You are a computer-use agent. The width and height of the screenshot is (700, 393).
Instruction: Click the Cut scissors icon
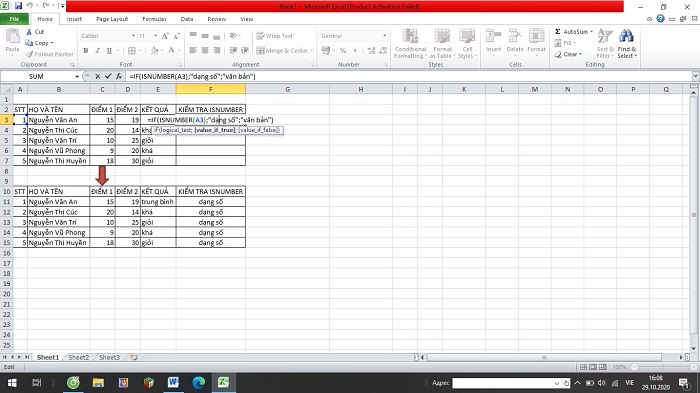[29, 32]
